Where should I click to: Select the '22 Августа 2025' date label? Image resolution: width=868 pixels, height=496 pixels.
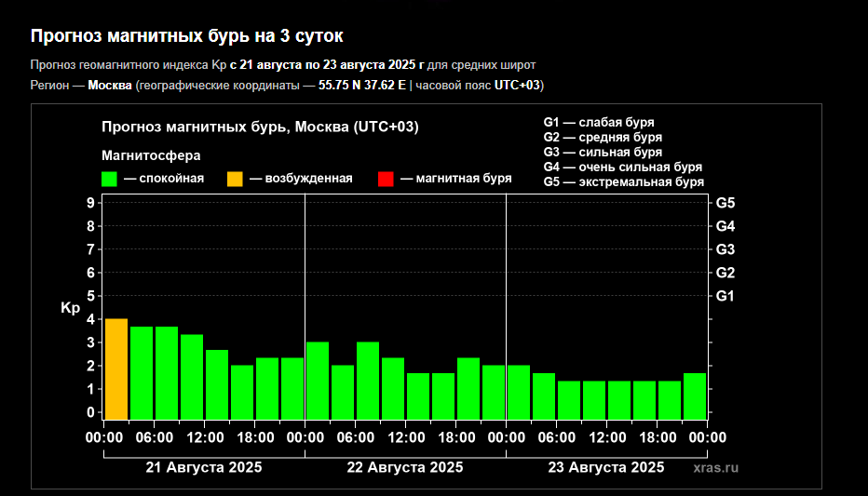pyautogui.click(x=405, y=467)
